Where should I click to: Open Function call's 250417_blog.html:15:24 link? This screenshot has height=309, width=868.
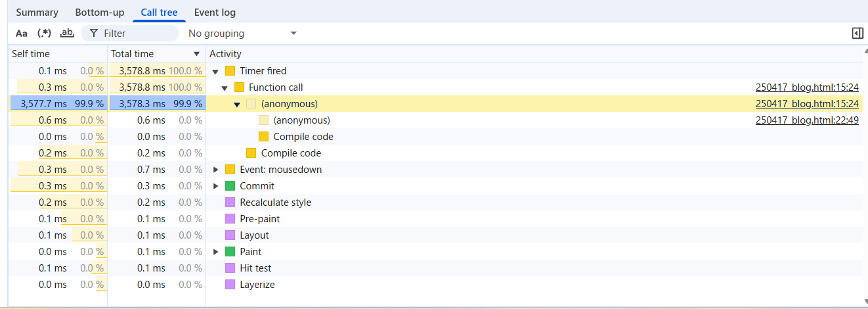coord(807,87)
